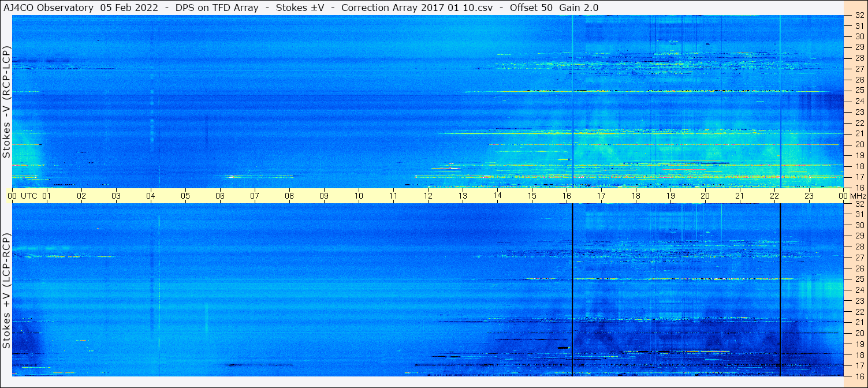The width and height of the screenshot is (868, 388).
Task: Click 31 MHz tick in Stokes +V panel
Action: 859,214
